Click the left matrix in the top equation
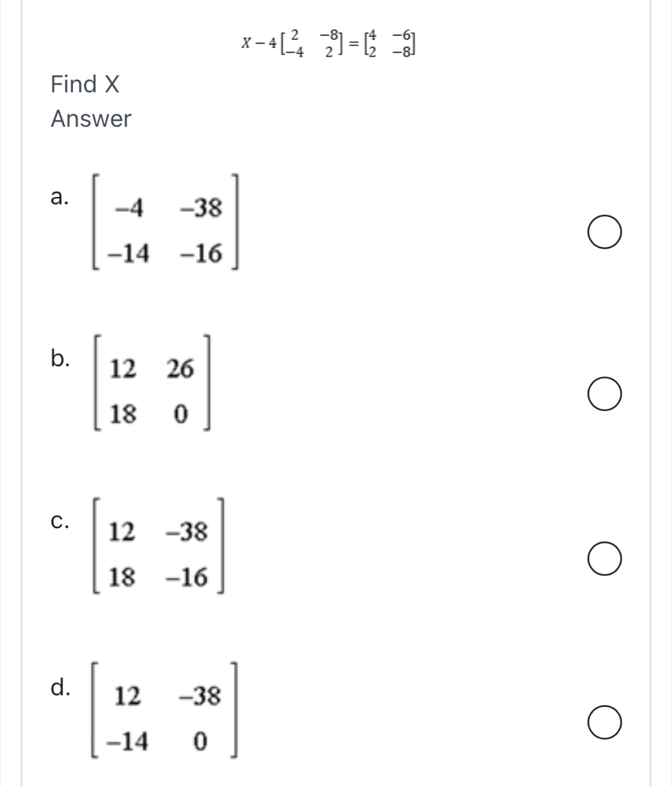 point(311,43)
